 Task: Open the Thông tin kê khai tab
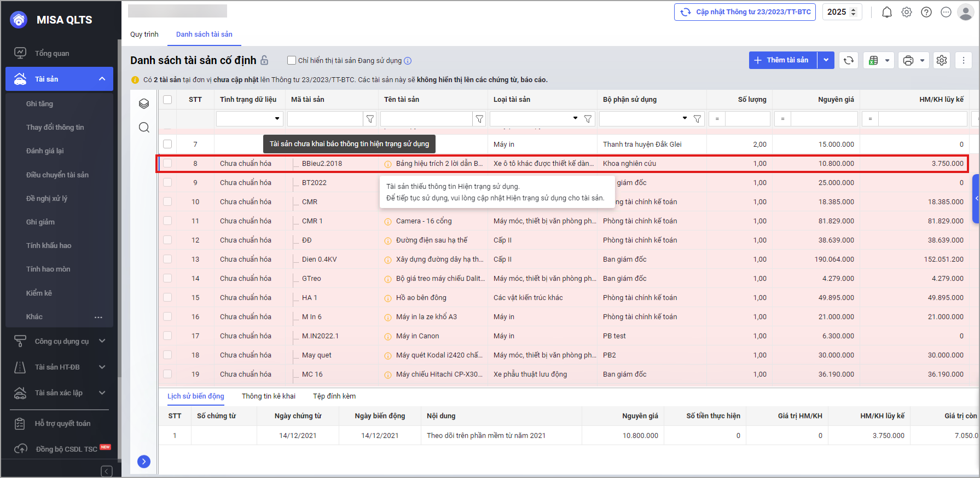(x=268, y=396)
